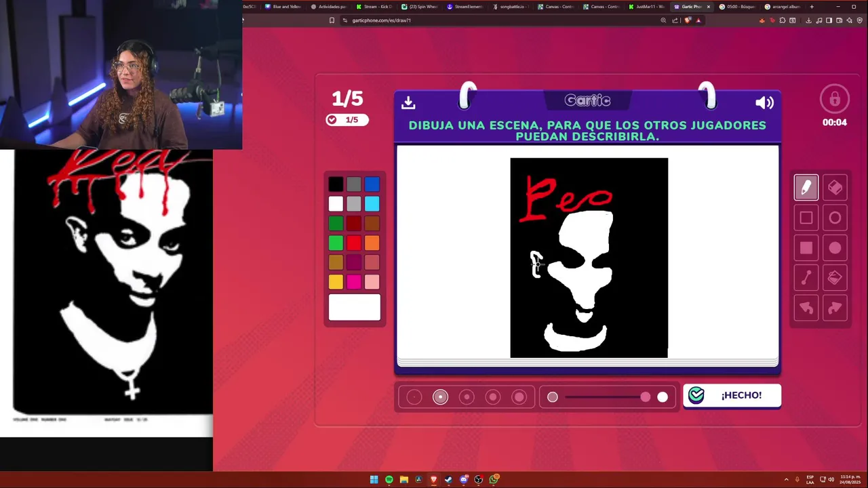
Task: Open the Brave shields lion icon
Action: click(x=688, y=20)
